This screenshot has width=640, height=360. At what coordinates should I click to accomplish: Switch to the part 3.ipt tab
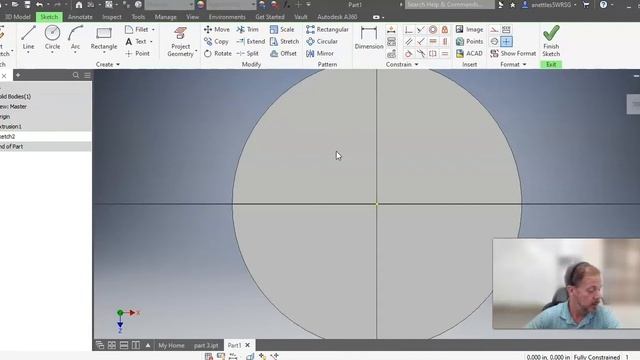click(206, 345)
